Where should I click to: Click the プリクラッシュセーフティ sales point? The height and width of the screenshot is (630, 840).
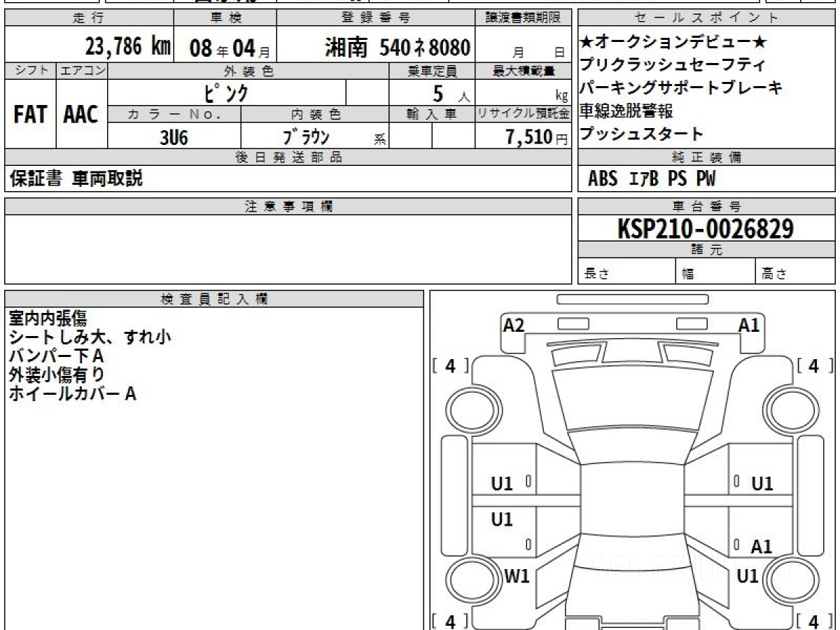click(673, 65)
